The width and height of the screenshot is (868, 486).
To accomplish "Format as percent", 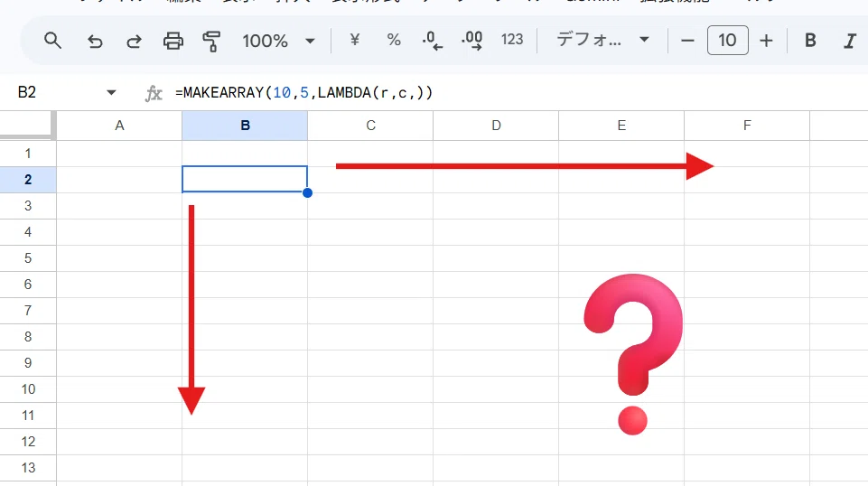I will point(394,40).
